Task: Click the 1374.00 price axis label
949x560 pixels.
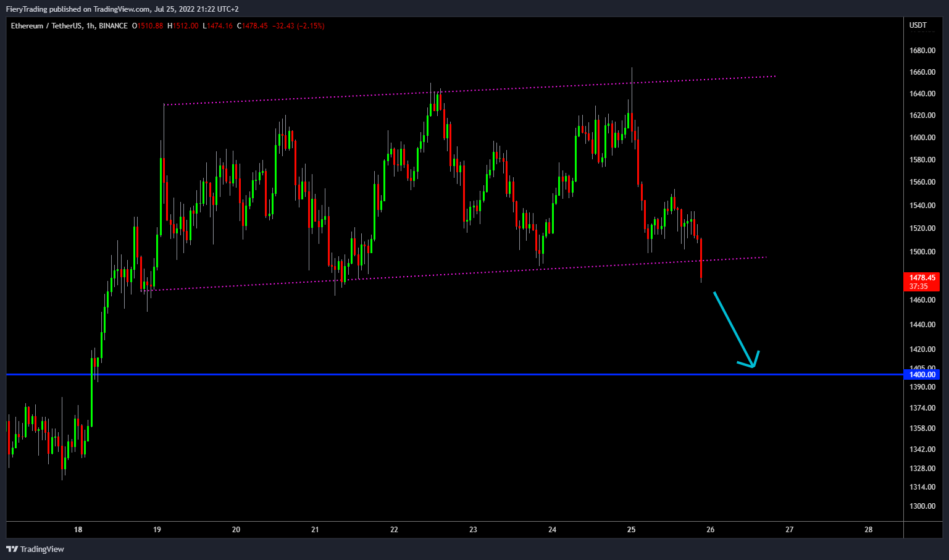Action: click(x=922, y=408)
